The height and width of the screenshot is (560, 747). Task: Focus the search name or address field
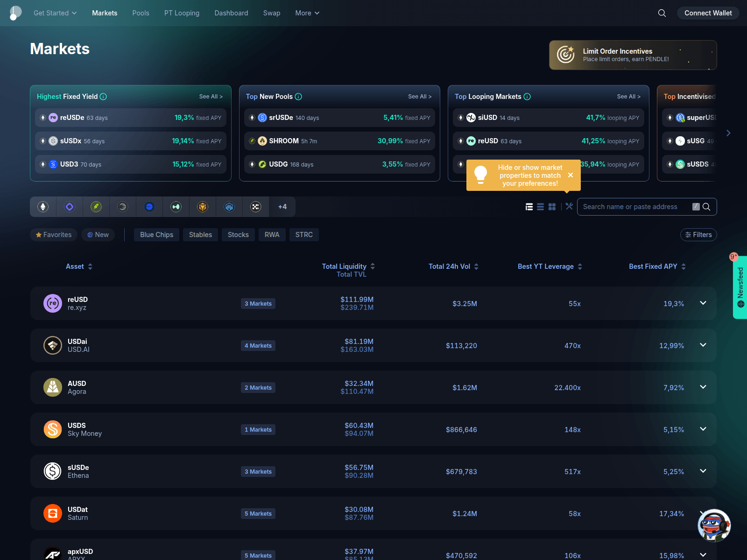click(635, 207)
